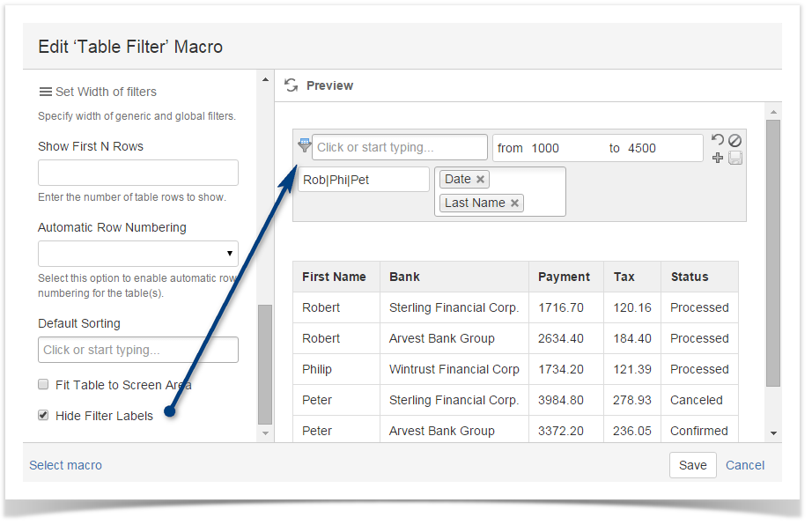Enable Fit Table to Screen Area
Viewport: 812px width, 525px height.
click(42, 384)
